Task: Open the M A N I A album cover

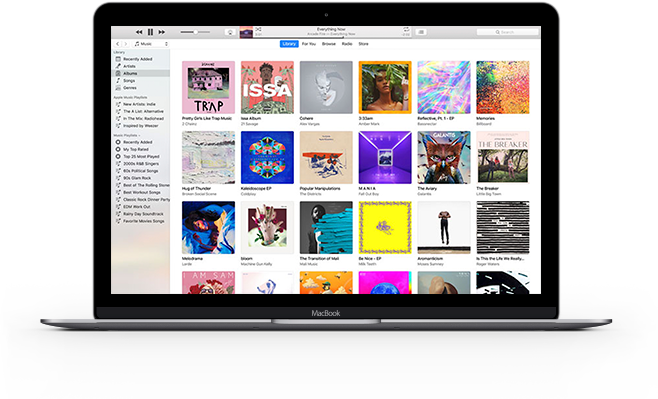Action: 385,157
